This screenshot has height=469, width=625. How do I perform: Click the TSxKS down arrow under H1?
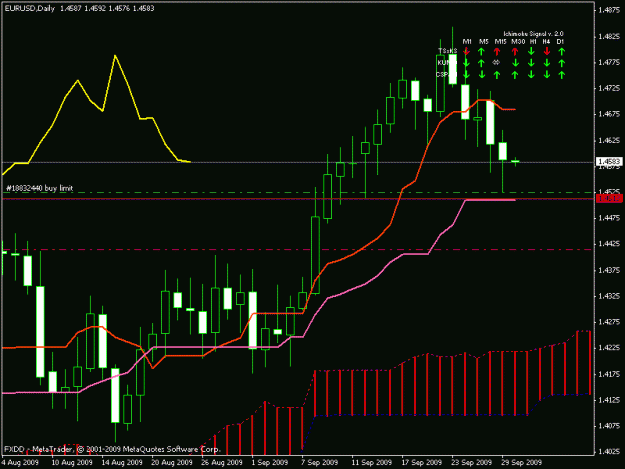point(531,51)
